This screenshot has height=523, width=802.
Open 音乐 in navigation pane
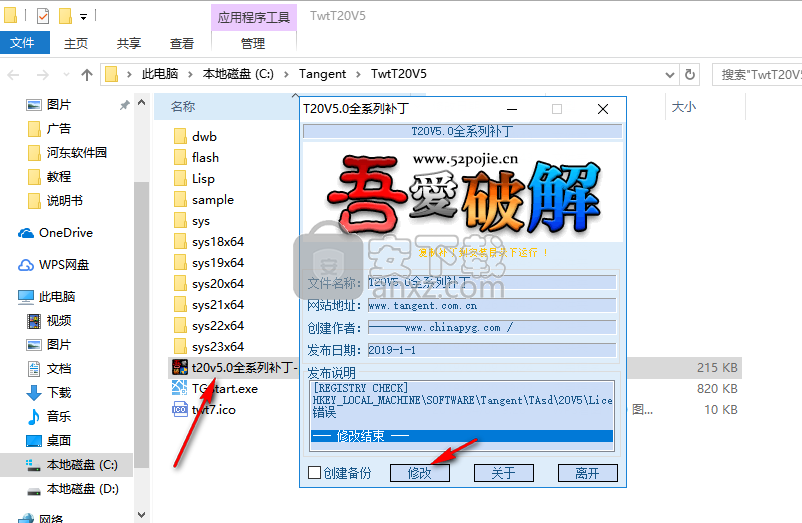point(59,417)
